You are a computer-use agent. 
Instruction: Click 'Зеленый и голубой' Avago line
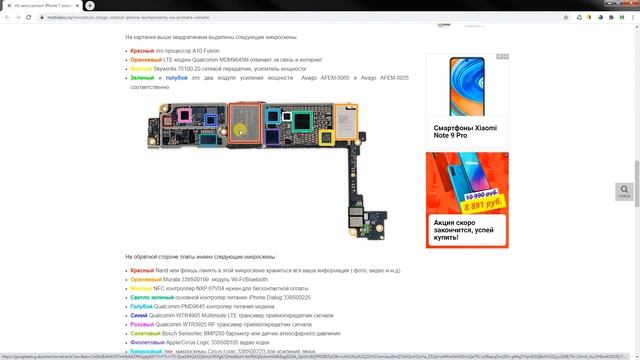pos(269,82)
